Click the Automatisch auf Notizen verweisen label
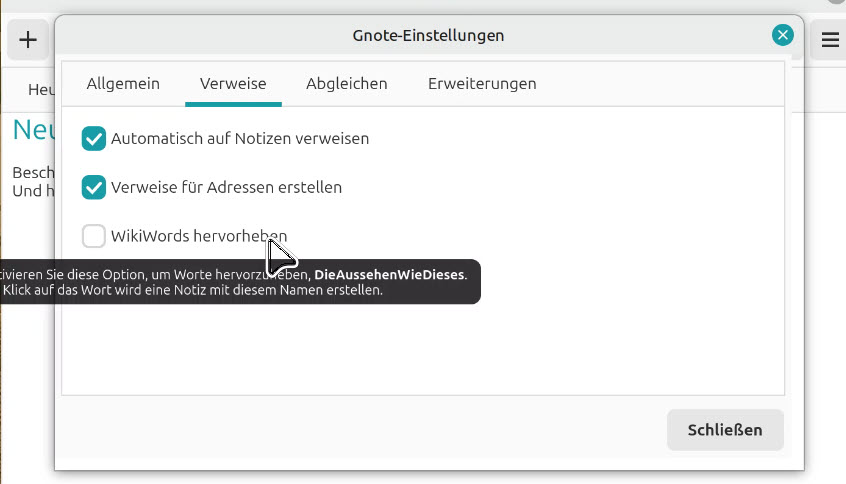 point(240,139)
